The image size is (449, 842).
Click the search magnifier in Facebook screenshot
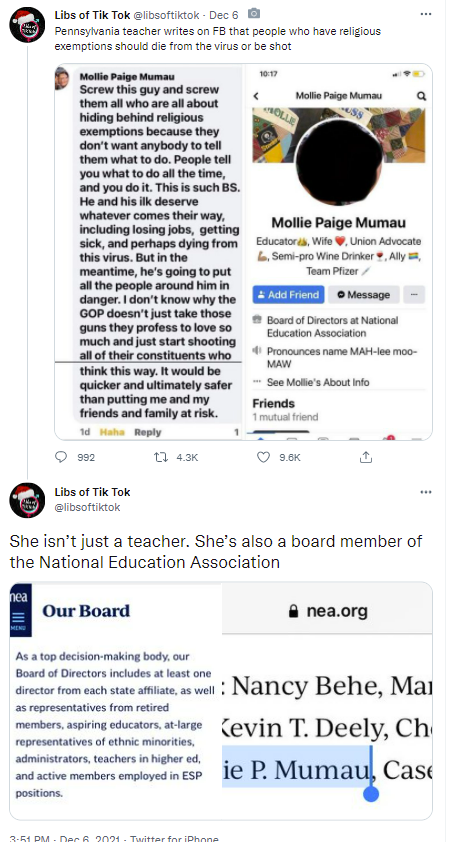tap(422, 96)
